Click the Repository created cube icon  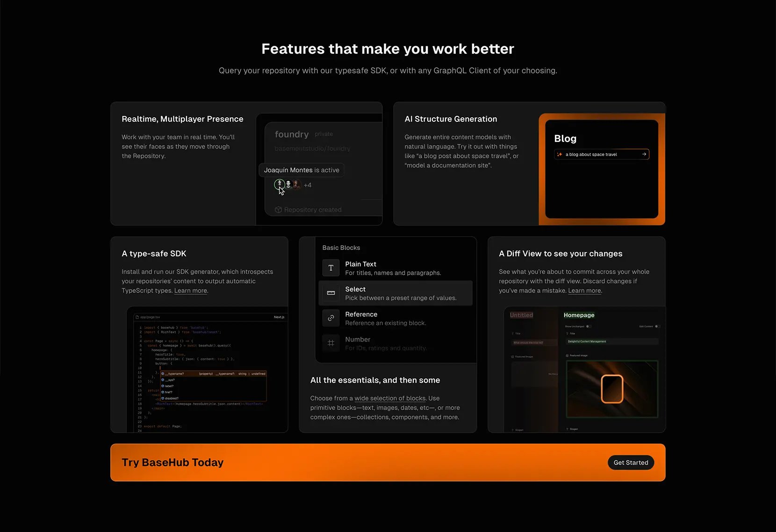click(279, 210)
